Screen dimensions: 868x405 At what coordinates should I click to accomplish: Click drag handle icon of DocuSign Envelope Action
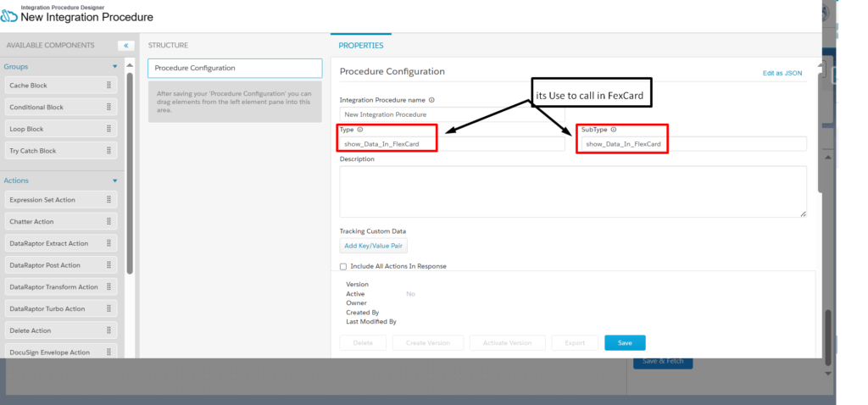(108, 352)
